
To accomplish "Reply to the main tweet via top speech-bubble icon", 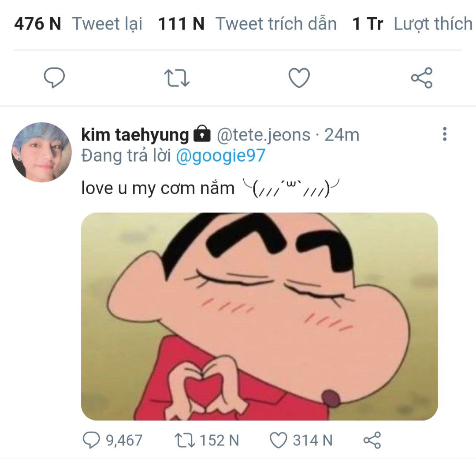I will pyautogui.click(x=55, y=78).
